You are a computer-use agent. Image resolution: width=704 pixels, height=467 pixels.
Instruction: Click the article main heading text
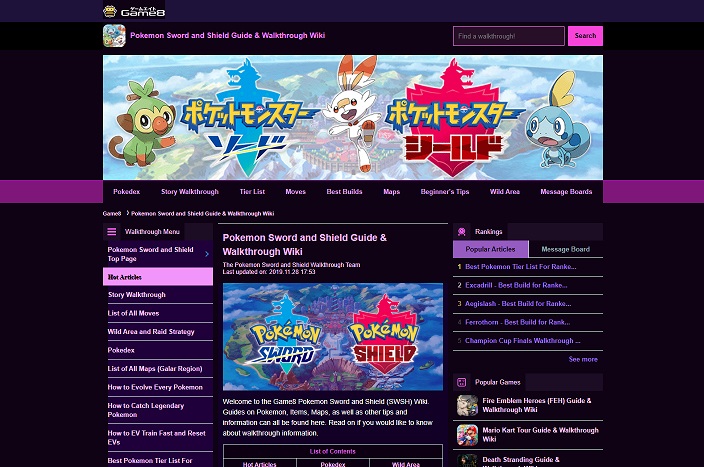point(304,245)
